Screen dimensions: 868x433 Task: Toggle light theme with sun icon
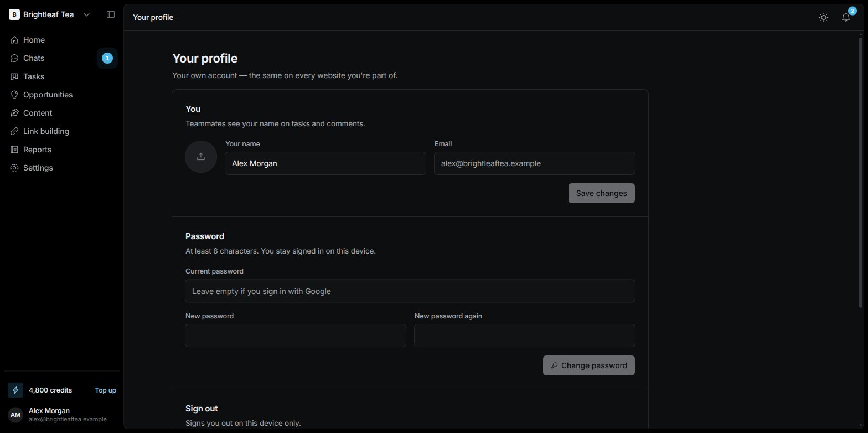click(x=824, y=17)
